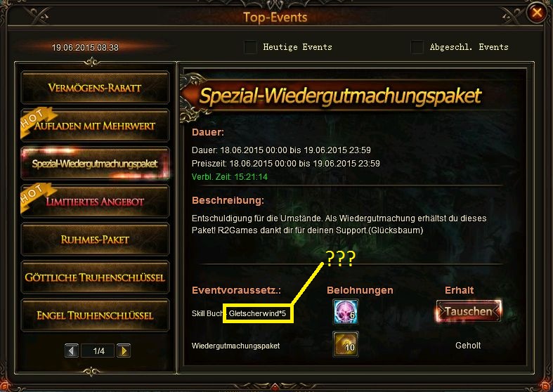Select the Engel Truhenschlüssel event
The image size is (553, 392).
(95, 315)
